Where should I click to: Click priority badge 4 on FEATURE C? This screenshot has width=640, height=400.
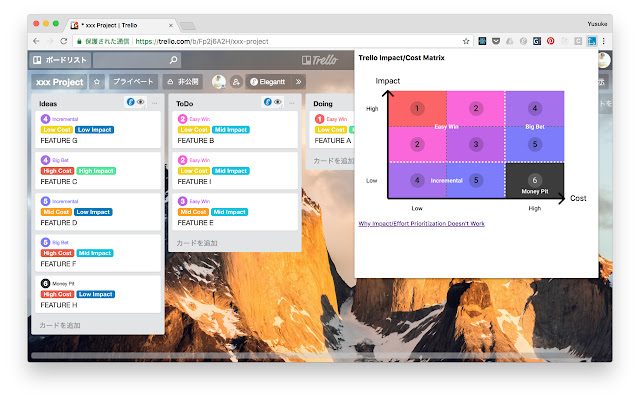pos(45,160)
